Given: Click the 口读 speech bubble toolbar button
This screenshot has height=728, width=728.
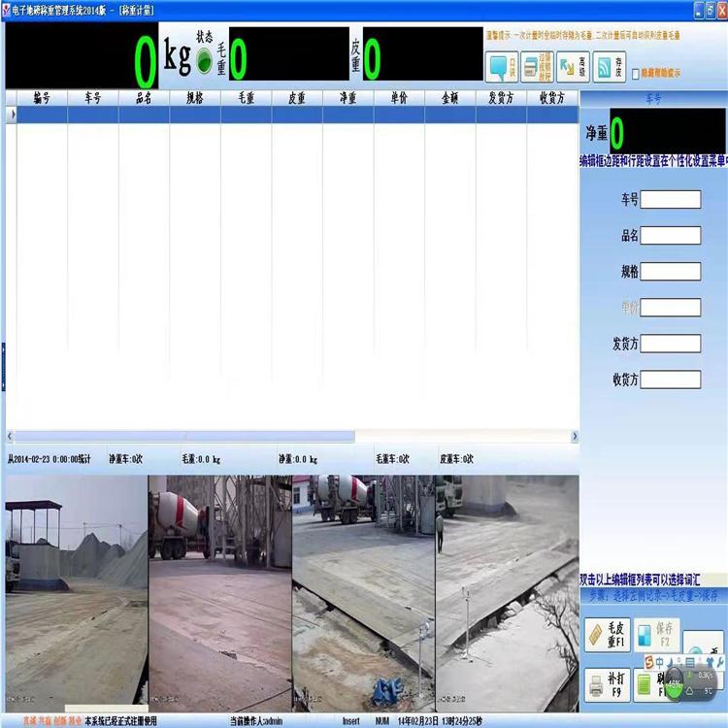Looking at the screenshot, I should tap(501, 66).
